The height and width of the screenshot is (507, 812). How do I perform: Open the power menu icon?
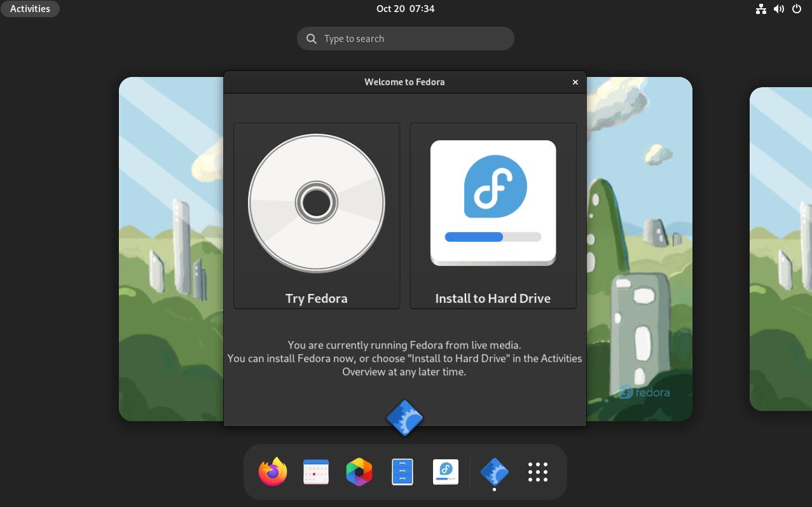click(x=797, y=9)
